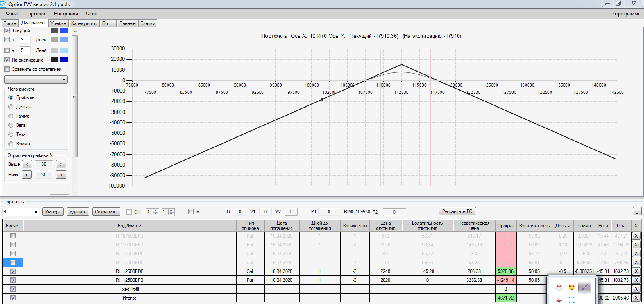
Task: Click the Импорт button
Action: click(53, 212)
